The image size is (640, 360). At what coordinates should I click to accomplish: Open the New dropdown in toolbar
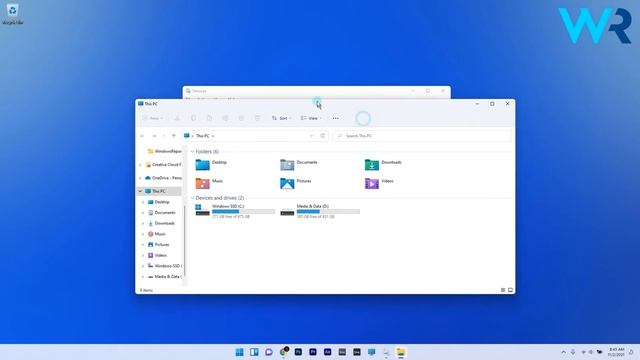(x=153, y=118)
